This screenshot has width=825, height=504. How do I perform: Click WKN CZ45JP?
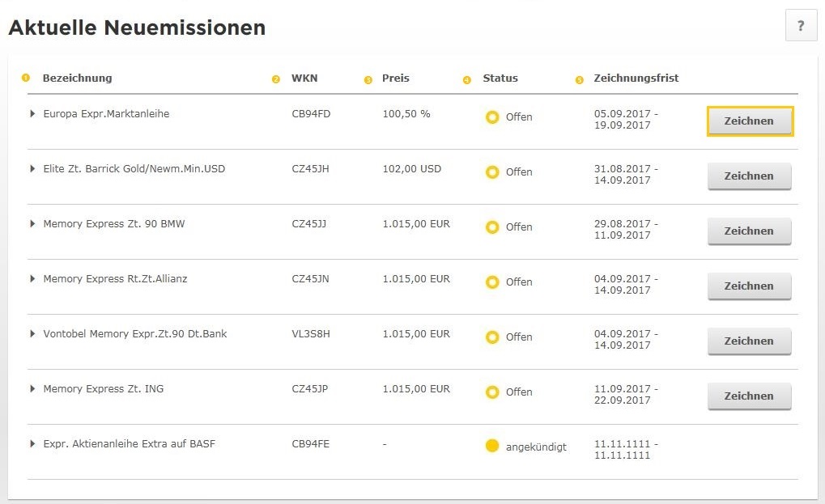click(310, 389)
